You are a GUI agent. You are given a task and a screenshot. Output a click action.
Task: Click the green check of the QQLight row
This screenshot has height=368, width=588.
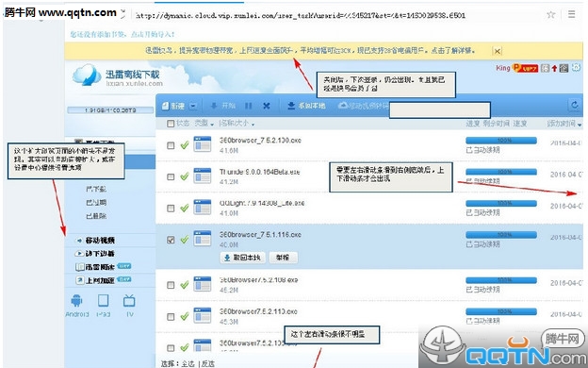(184, 208)
